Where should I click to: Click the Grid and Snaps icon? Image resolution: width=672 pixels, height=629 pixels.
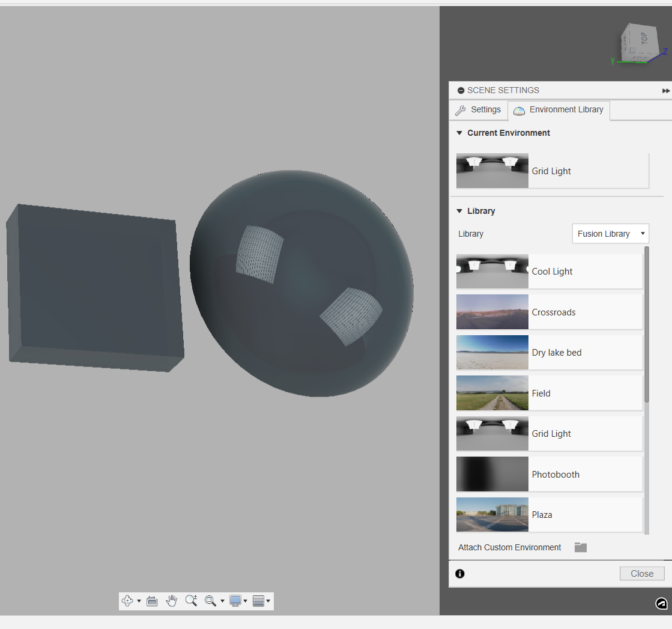click(258, 601)
